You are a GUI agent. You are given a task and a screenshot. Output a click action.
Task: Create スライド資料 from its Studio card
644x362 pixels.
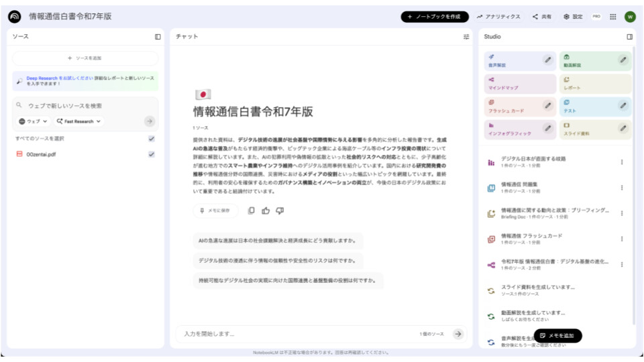tap(595, 129)
